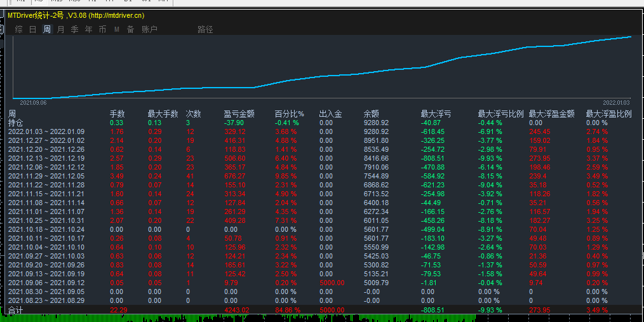Click the 最大手数 column header
Screen dimensions: 644x322
(163, 114)
